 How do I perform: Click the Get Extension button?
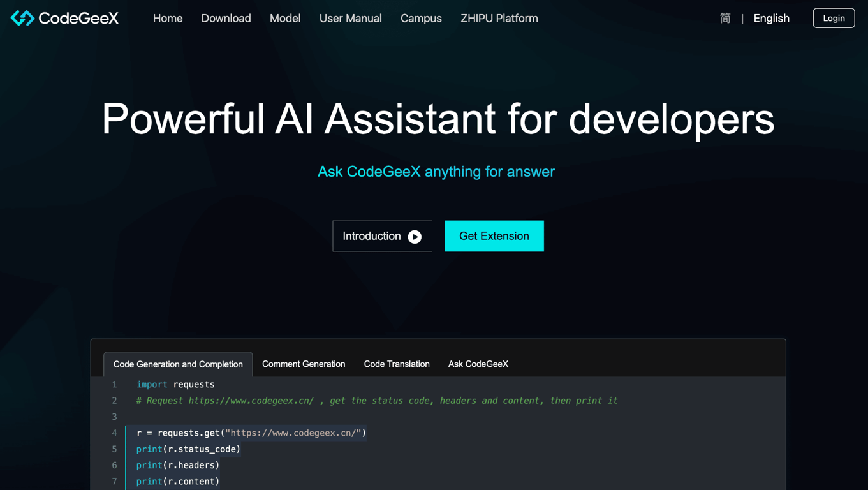point(494,236)
